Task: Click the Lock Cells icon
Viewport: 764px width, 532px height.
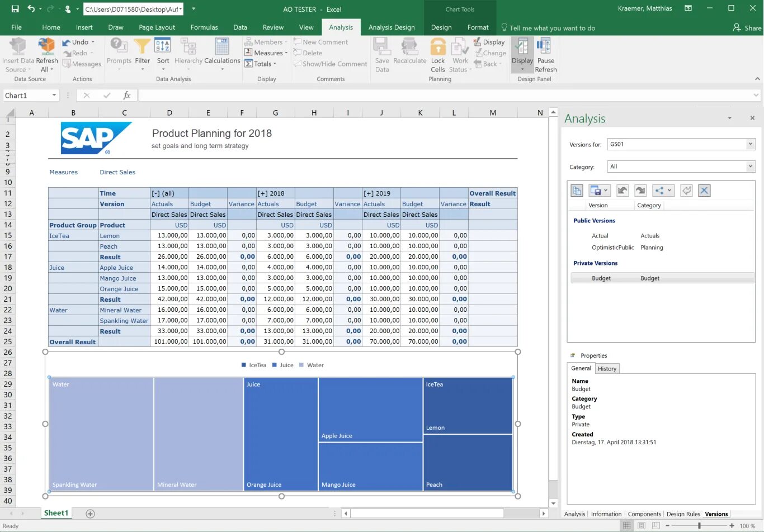Action: point(438,46)
